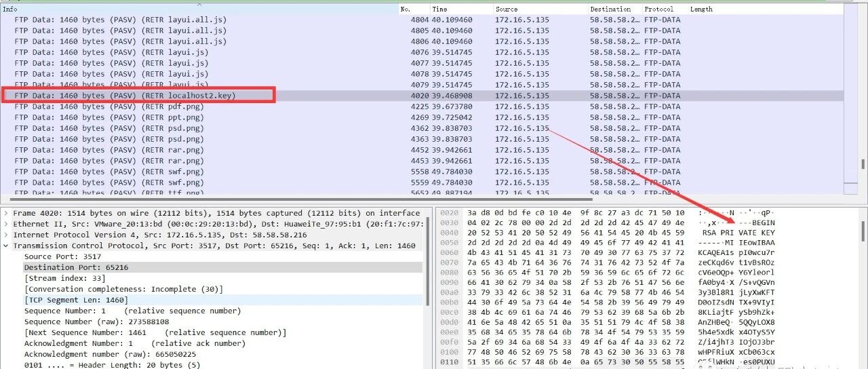
Task: Expand the Ethernet II details node
Action: click(x=6, y=224)
